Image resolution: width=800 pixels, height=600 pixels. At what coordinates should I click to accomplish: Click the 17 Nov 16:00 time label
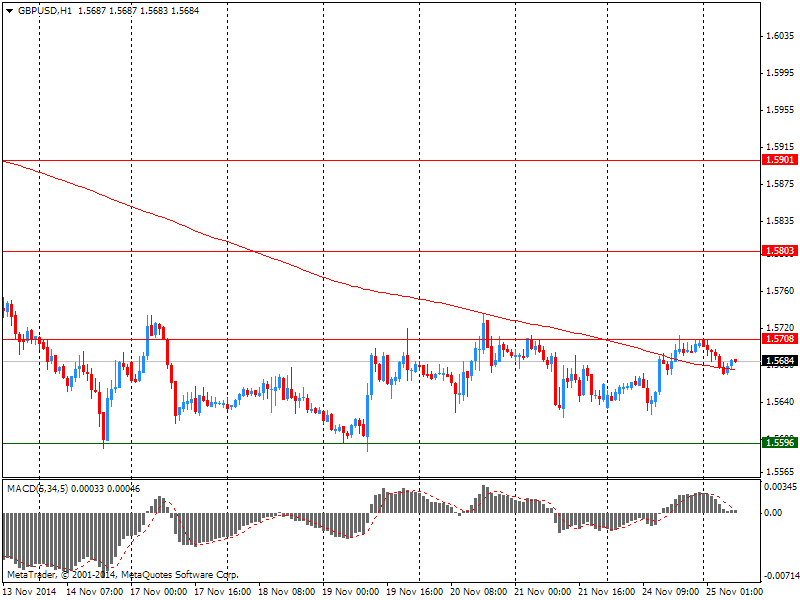[222, 592]
